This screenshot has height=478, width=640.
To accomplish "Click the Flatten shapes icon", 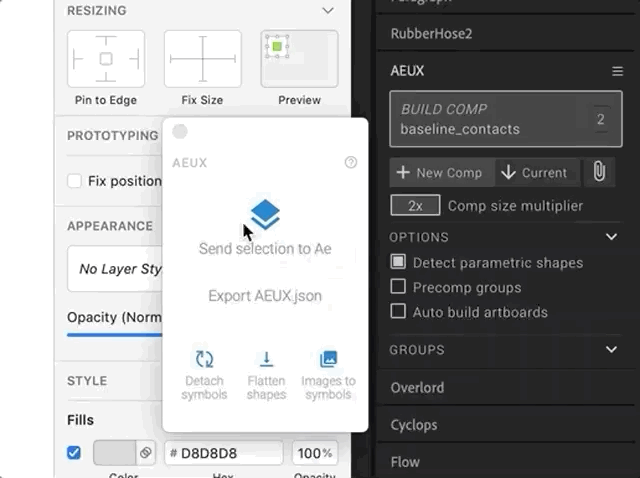I will (x=266, y=360).
